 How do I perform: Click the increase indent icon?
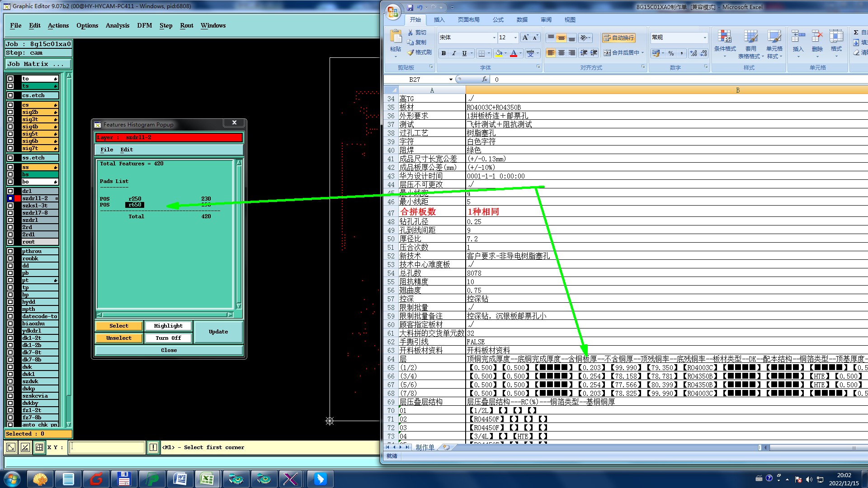(x=594, y=53)
